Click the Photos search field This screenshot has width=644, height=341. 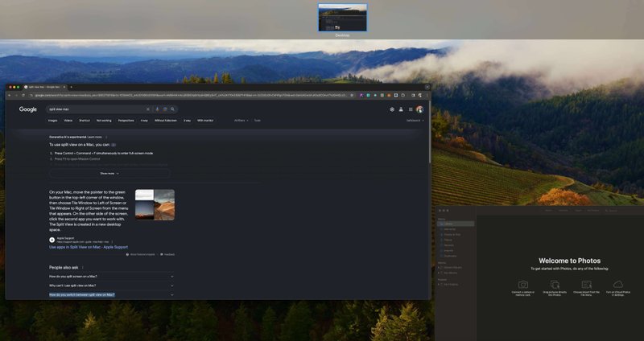click(x=622, y=211)
